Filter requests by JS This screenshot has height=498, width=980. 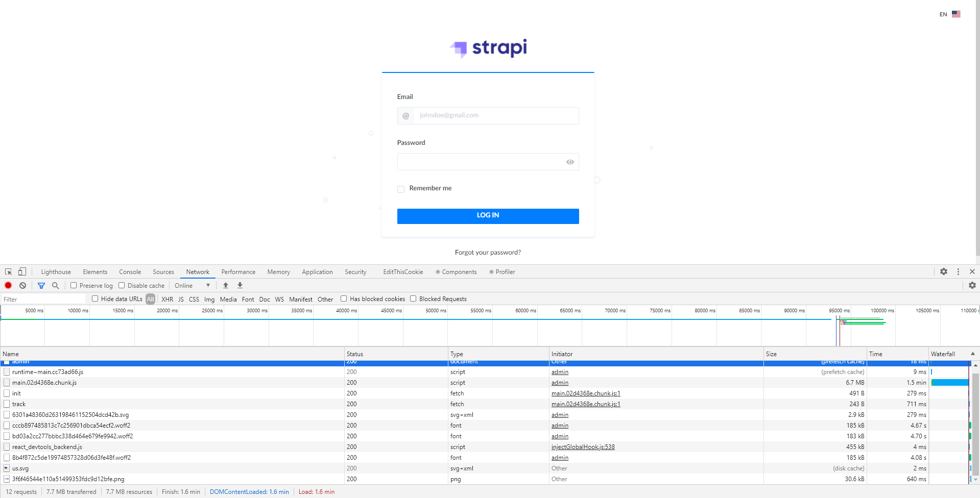coord(181,300)
